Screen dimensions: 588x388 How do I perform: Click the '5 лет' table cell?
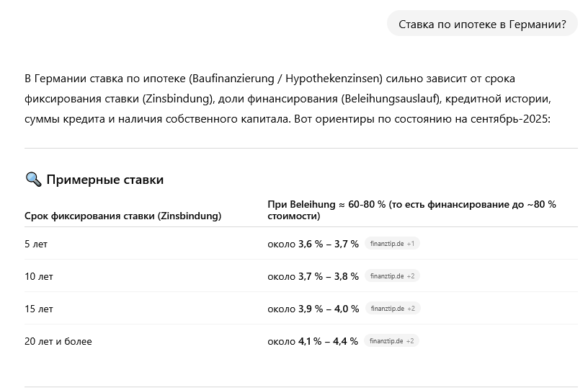pyautogui.click(x=36, y=244)
